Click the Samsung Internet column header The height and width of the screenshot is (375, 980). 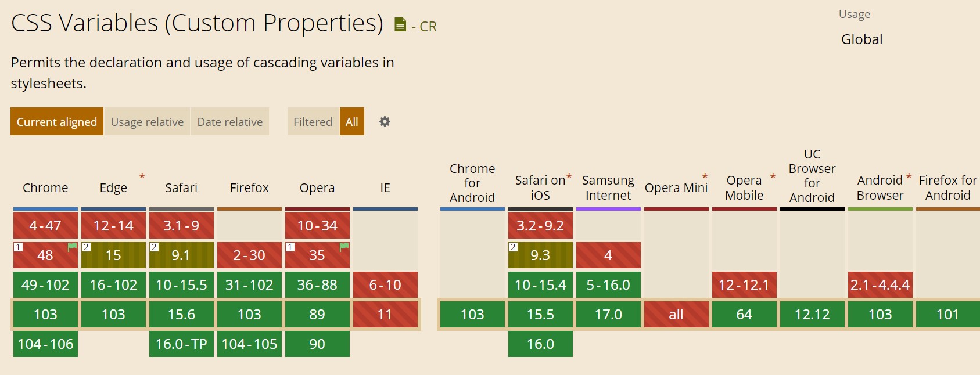tap(608, 187)
